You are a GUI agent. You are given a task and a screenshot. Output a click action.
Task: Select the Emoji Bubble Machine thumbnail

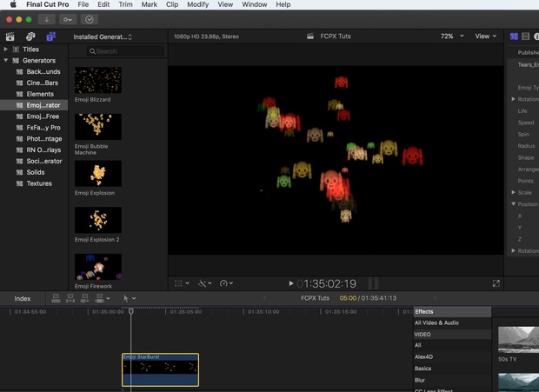[98, 126]
